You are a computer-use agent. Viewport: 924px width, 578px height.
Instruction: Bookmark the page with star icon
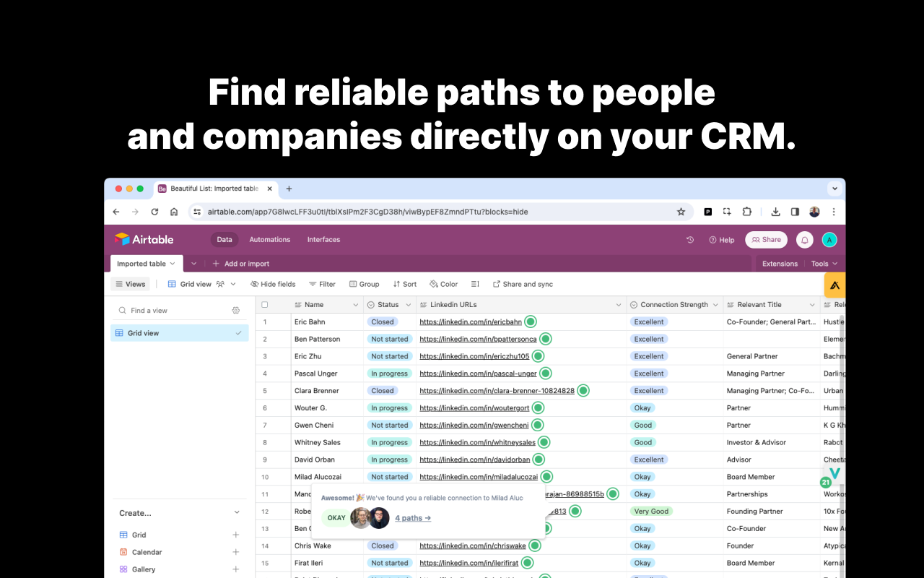click(681, 212)
